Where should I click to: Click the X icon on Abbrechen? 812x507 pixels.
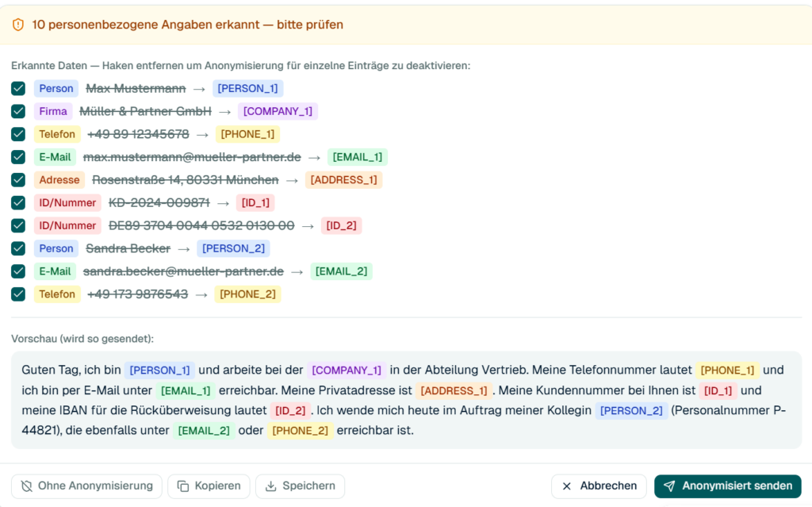567,486
